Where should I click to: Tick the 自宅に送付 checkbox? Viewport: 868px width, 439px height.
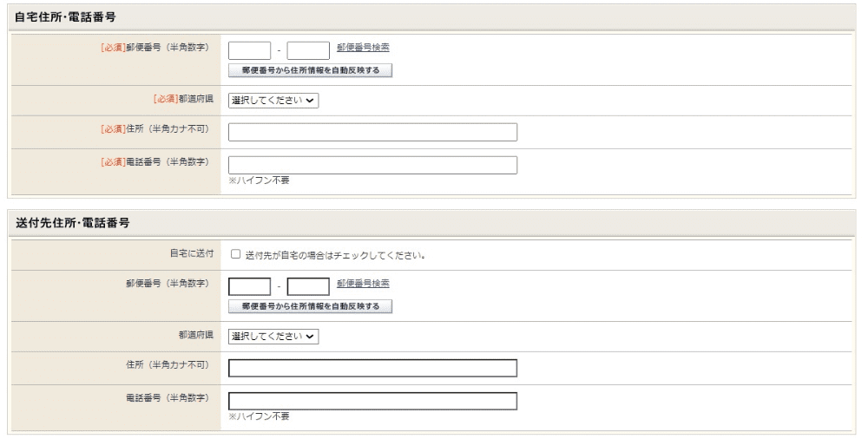235,255
